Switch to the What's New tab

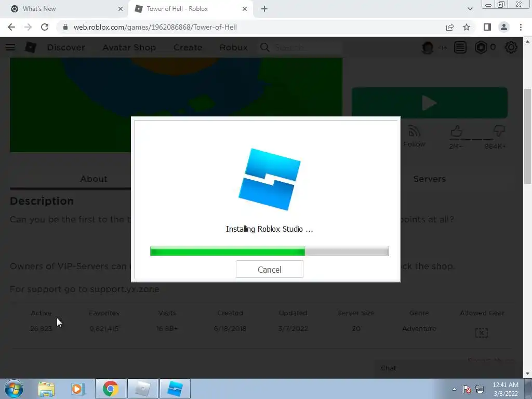[63, 9]
